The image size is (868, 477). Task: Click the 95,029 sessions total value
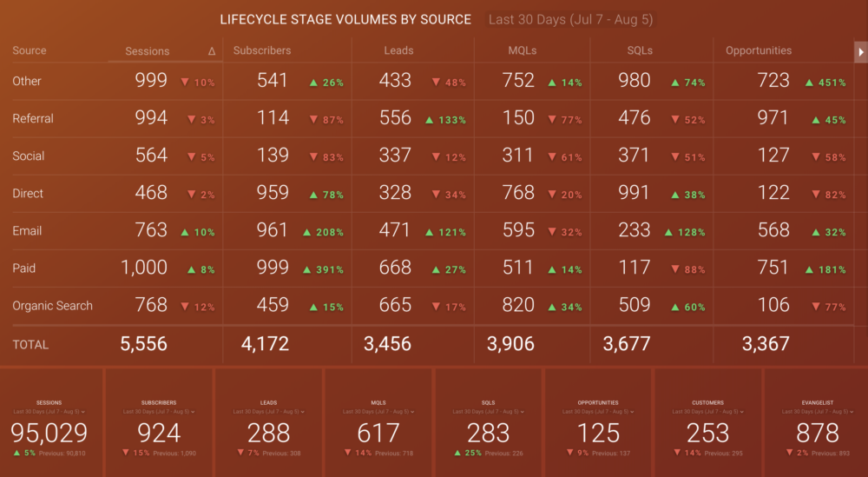click(x=49, y=433)
